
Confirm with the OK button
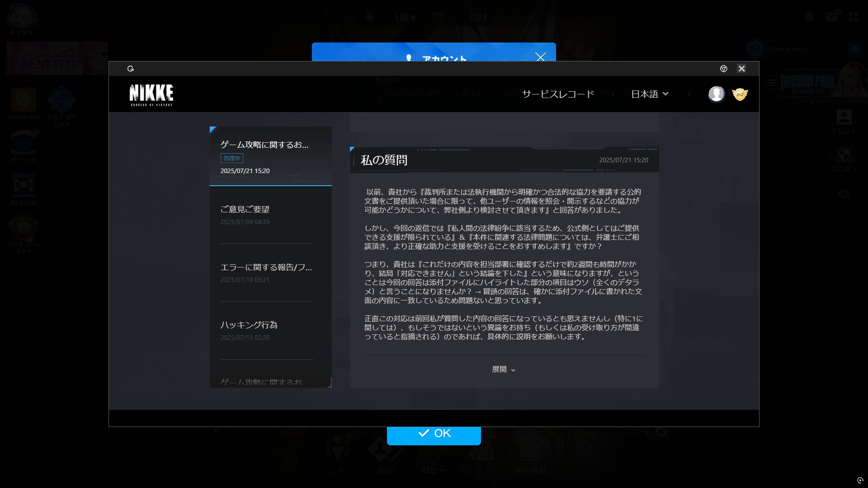pyautogui.click(x=434, y=434)
